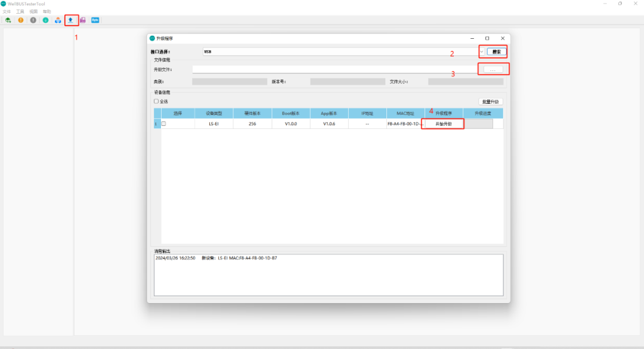Click the 升级程序 dialog title icon
Image resolution: width=644 pixels, height=349 pixels.
[153, 38]
